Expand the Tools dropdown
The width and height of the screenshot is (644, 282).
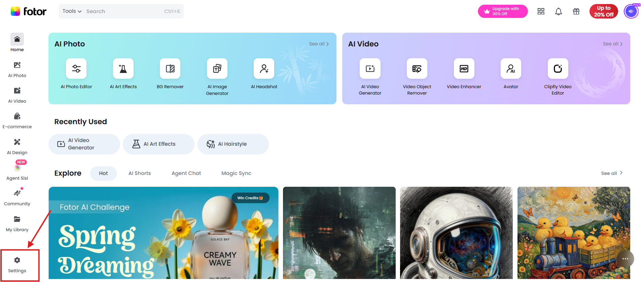tap(72, 11)
